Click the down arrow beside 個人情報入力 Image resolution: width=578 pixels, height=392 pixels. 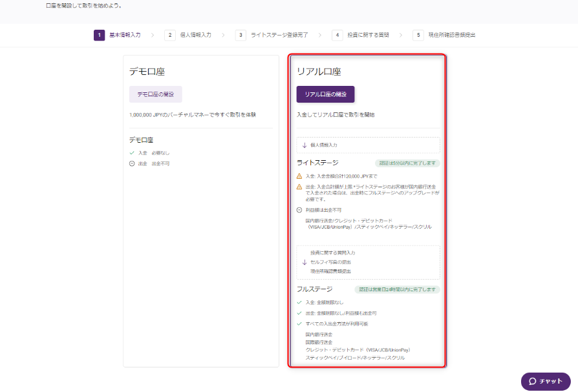pyautogui.click(x=305, y=145)
